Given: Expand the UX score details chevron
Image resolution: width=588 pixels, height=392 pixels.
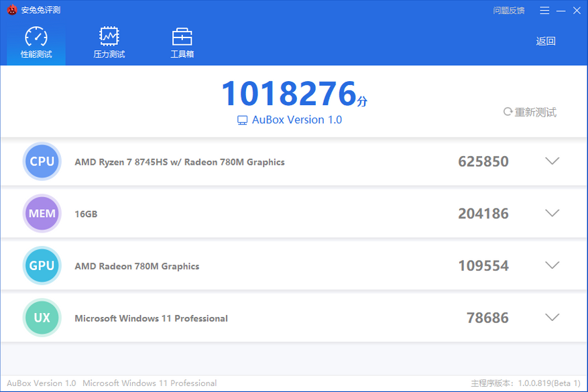Looking at the screenshot, I should click(552, 317).
